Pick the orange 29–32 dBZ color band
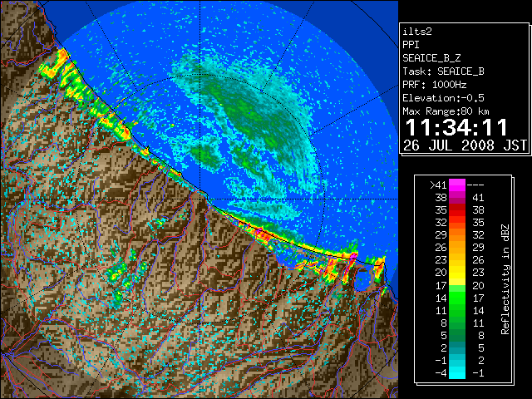The height and width of the screenshot is (399, 532). (x=457, y=235)
